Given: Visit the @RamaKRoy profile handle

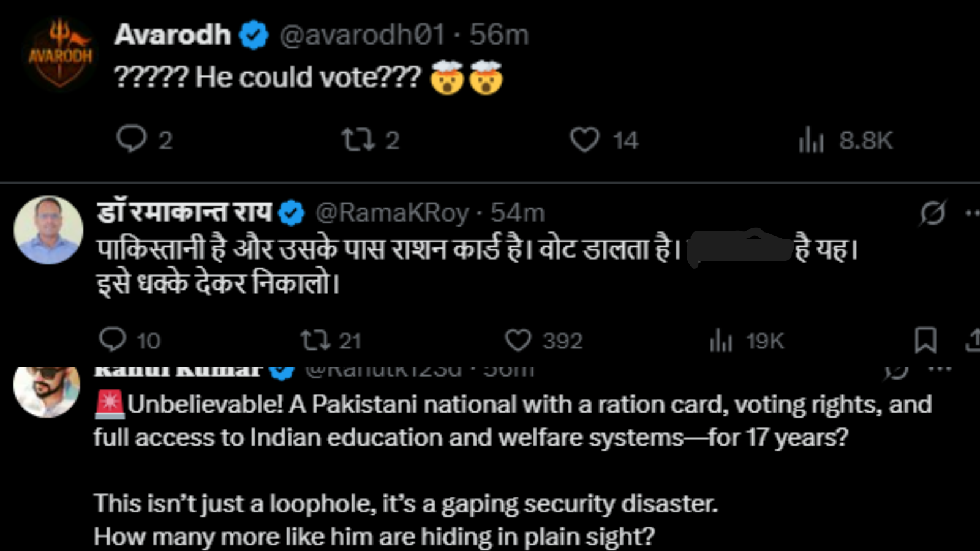Looking at the screenshot, I should [x=392, y=213].
